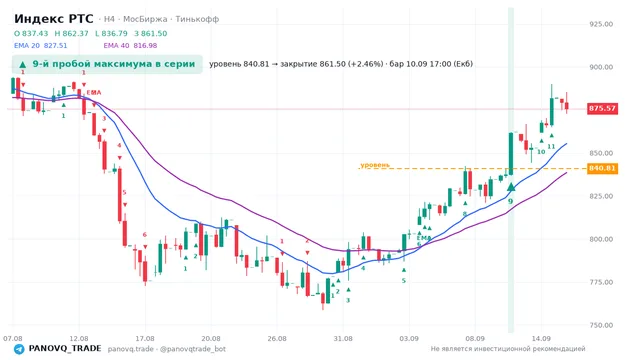This screenshot has height=360, width=640.
Task: Click the "Не является инвестиционной рекомендацией" disclaimer
Action: click(x=508, y=349)
